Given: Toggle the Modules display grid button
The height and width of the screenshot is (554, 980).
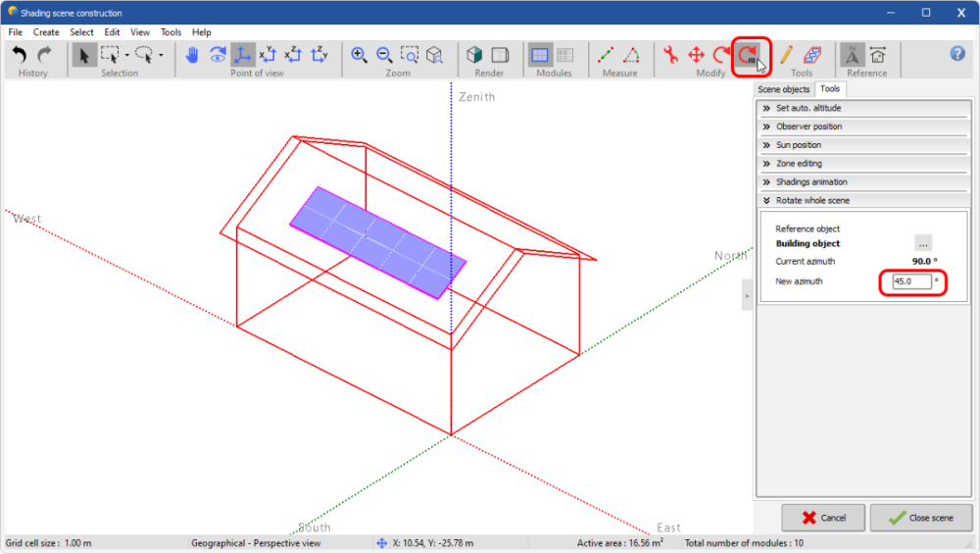Looking at the screenshot, I should point(541,55).
